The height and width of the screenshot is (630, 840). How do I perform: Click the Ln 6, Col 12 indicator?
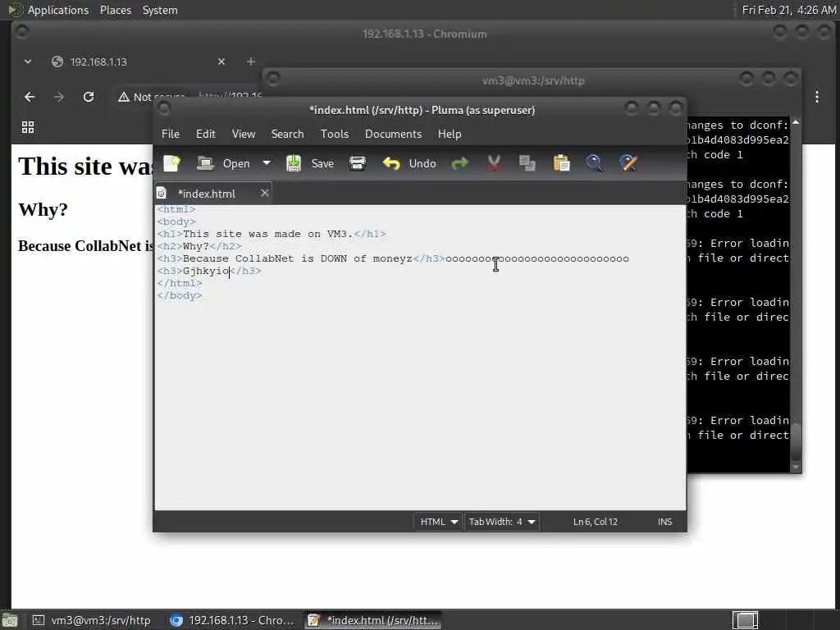tap(596, 522)
